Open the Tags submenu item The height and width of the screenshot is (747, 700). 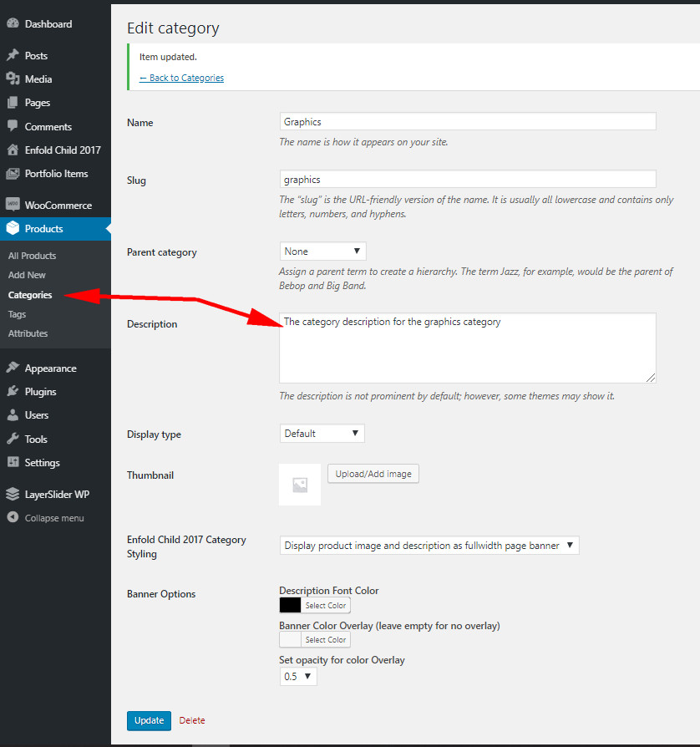17,314
